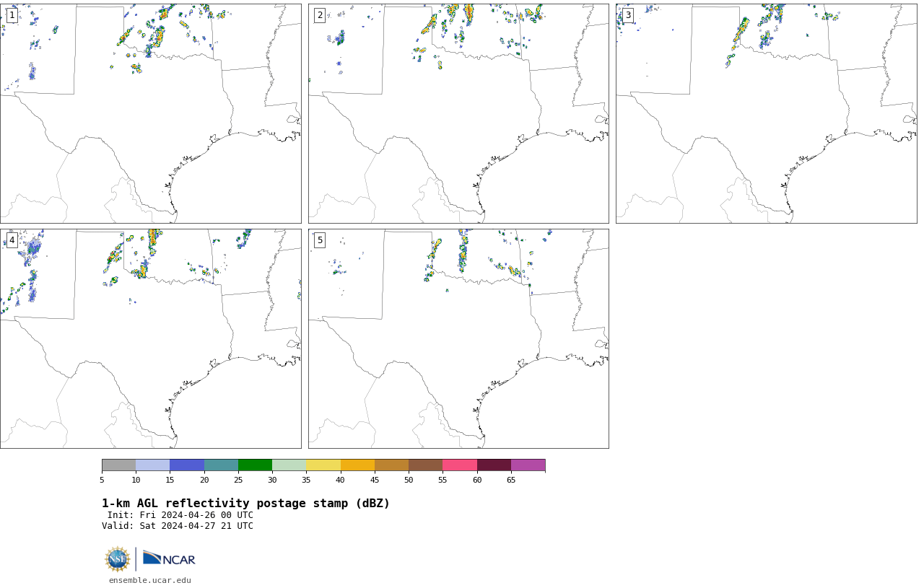Image resolution: width=924 pixels, height=588 pixels.
Task: Click the NCAR logo
Action: [169, 558]
